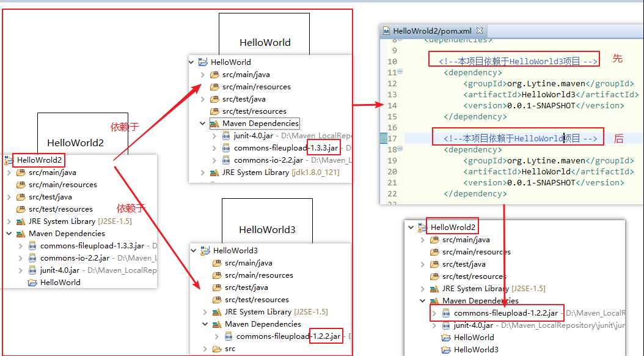Image resolution: width=644 pixels, height=356 pixels.
Task: Click version 0.0.1-SNAPSHOT on line 21
Action: pos(541,182)
